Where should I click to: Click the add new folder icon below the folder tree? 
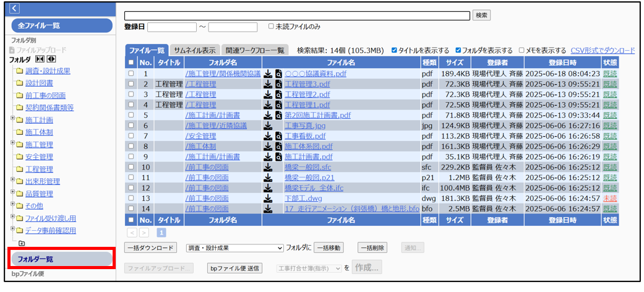pyautogui.click(x=22, y=243)
